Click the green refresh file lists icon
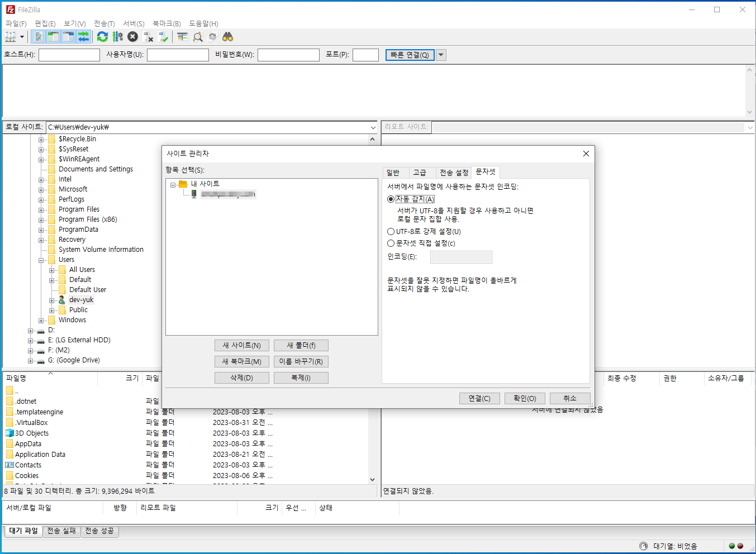 (x=102, y=37)
